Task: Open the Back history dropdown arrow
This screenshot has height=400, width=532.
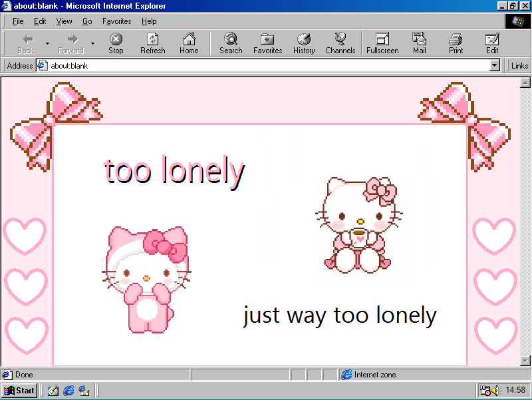Action: (x=47, y=43)
